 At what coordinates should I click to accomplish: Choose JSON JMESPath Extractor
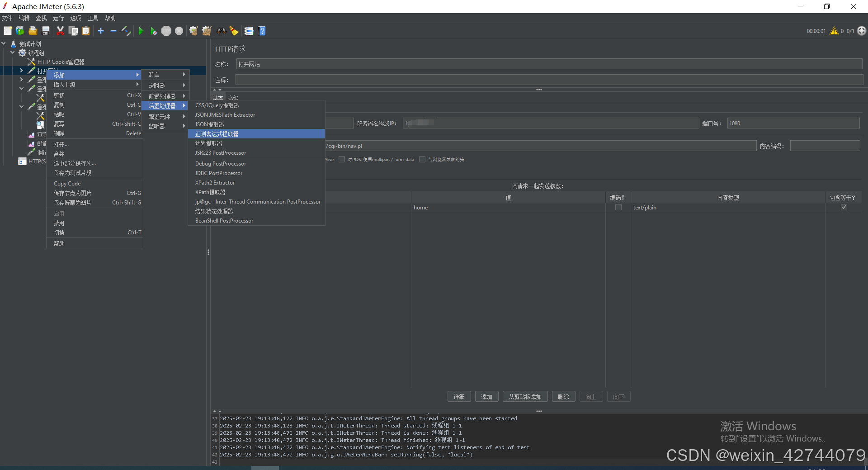point(256,115)
